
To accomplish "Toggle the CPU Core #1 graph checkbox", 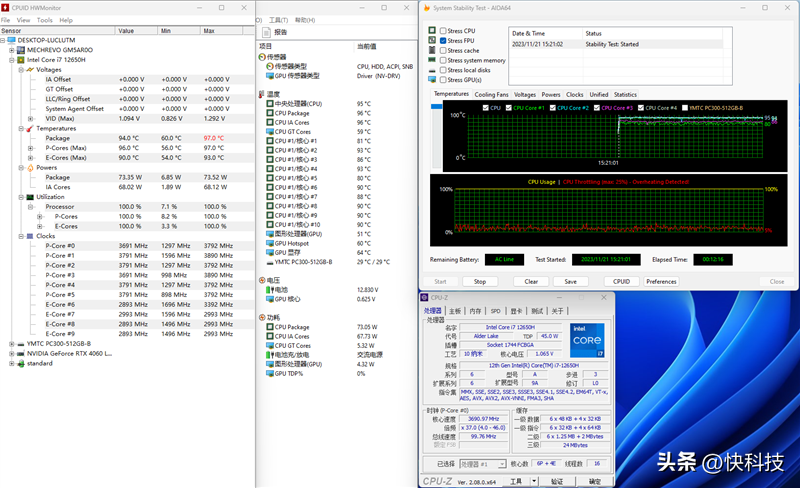I will pyautogui.click(x=509, y=107).
